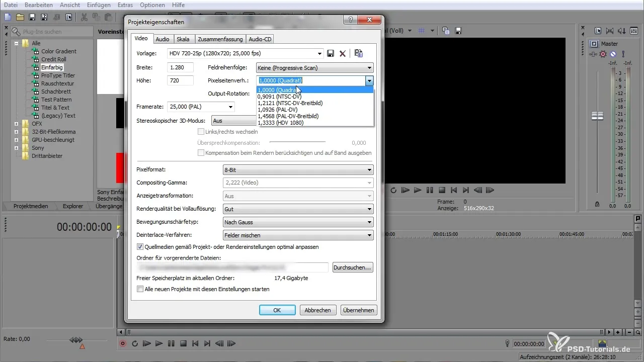Viewport: 644px width, 362px height.
Task: Click the Master solo exclamation icon
Action: click(623, 54)
